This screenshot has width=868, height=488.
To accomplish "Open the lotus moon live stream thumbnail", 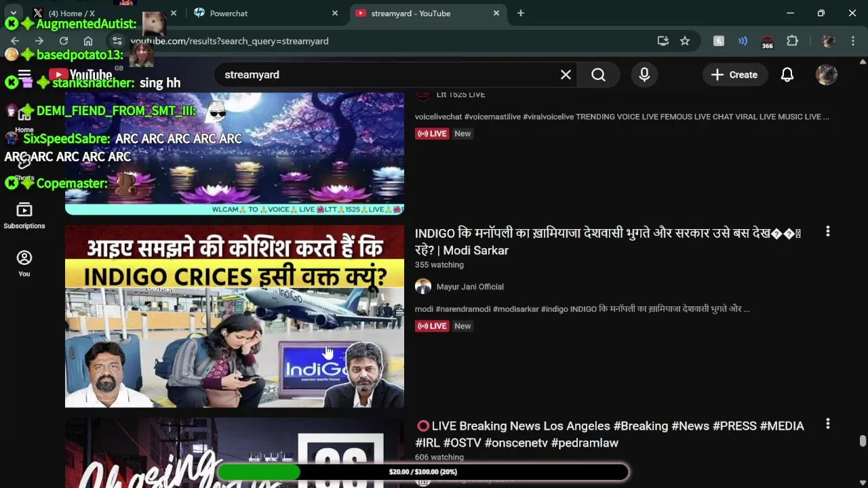I will coord(235,154).
